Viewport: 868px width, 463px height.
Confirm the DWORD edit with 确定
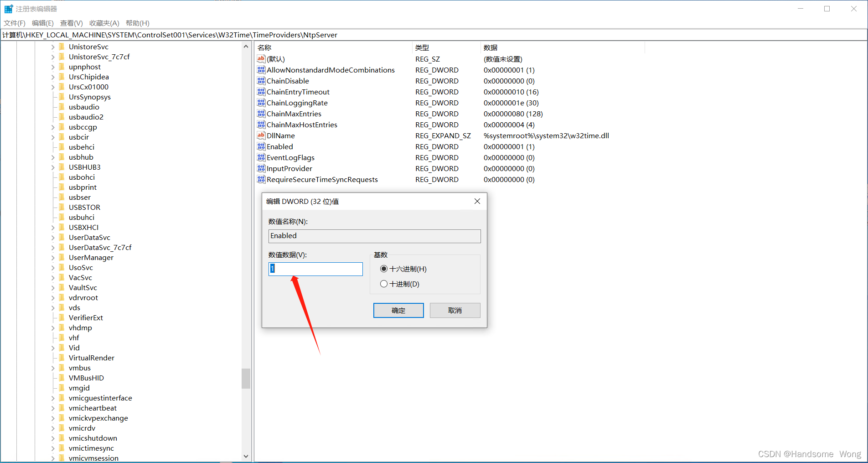click(398, 310)
